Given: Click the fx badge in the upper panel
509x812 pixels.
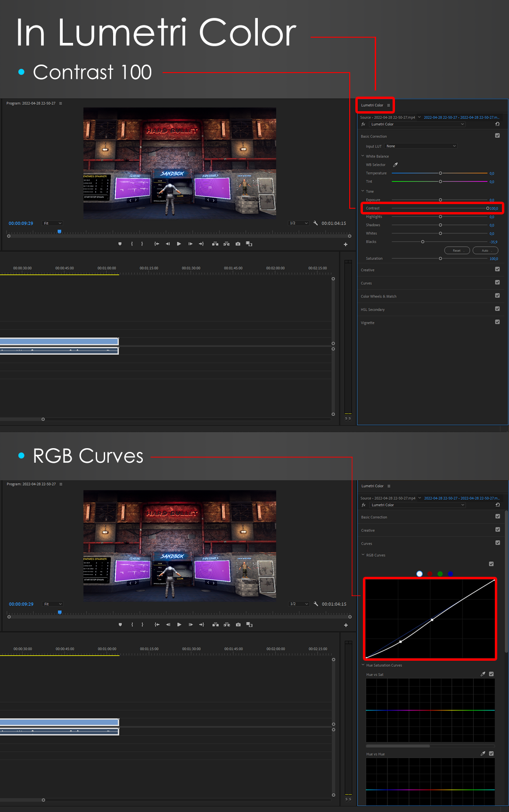Looking at the screenshot, I should tap(363, 124).
